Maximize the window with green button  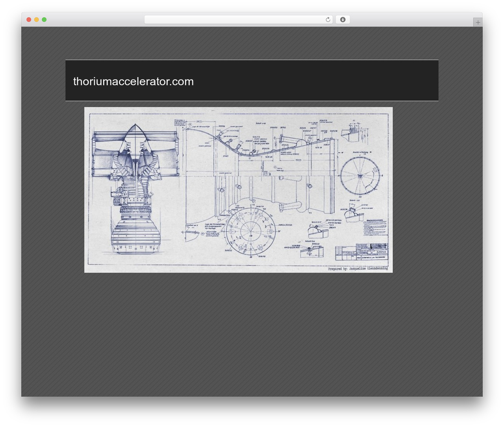[x=44, y=20]
